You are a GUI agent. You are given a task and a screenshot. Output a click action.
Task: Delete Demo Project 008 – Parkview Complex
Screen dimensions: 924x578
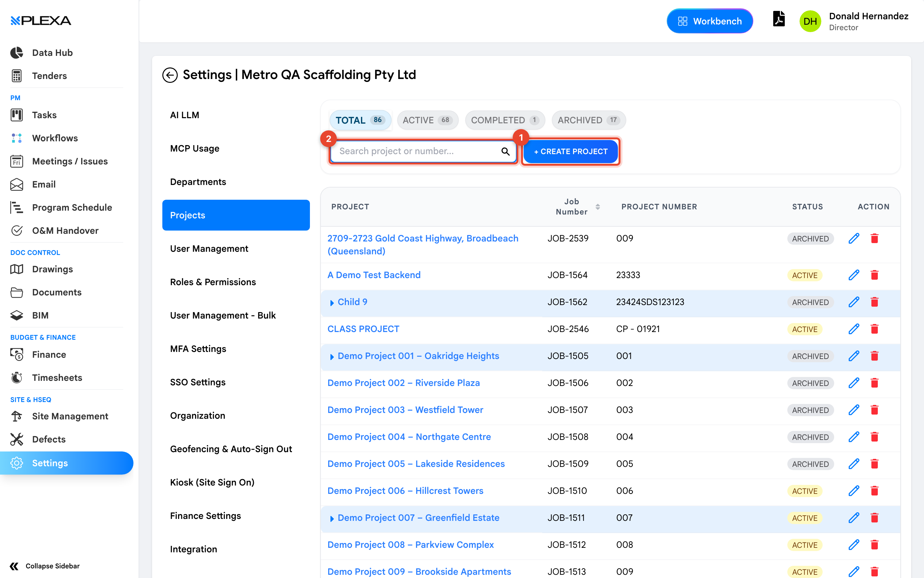coord(874,544)
